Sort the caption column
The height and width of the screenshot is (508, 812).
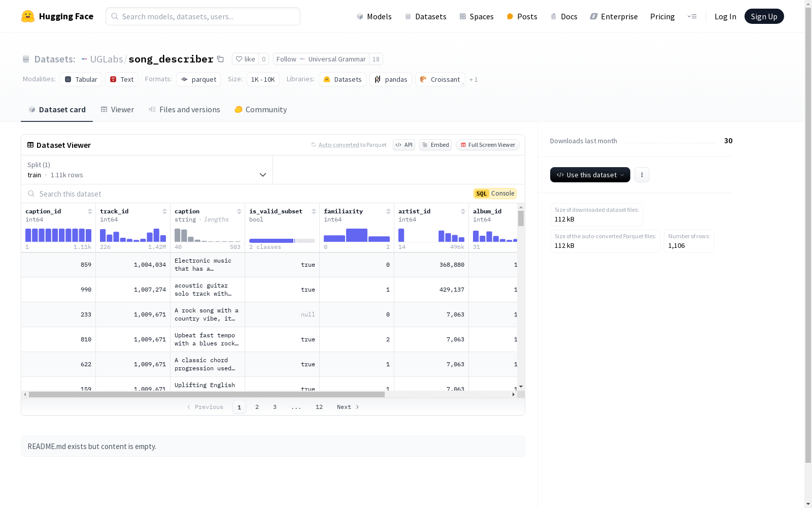[x=239, y=211]
